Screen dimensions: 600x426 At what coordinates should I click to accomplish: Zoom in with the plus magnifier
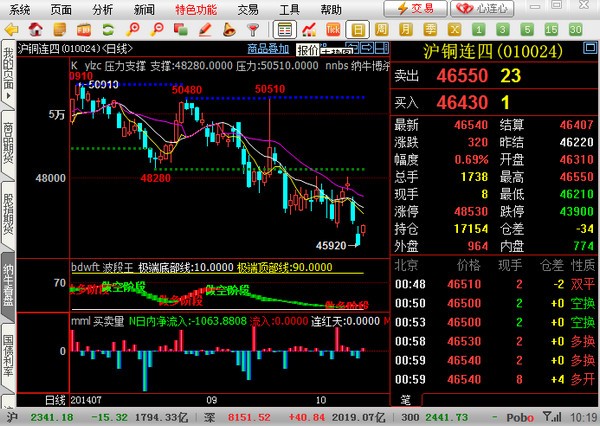(x=133, y=29)
